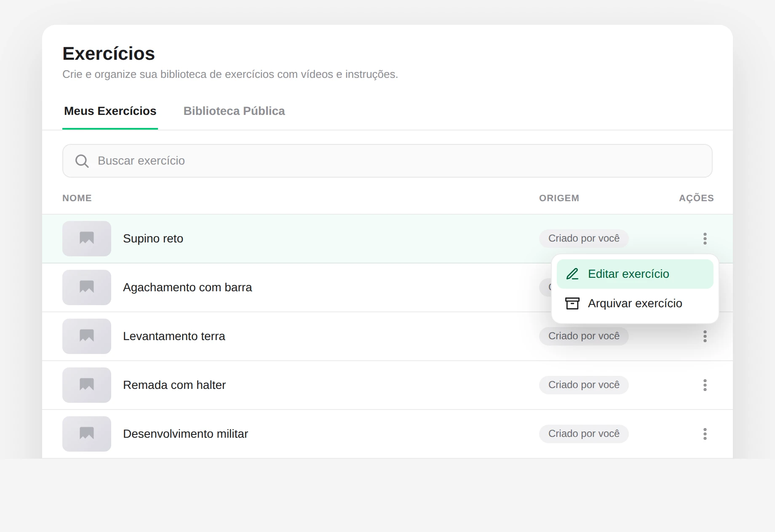Select the Levantamento terra exercise name

(x=174, y=336)
